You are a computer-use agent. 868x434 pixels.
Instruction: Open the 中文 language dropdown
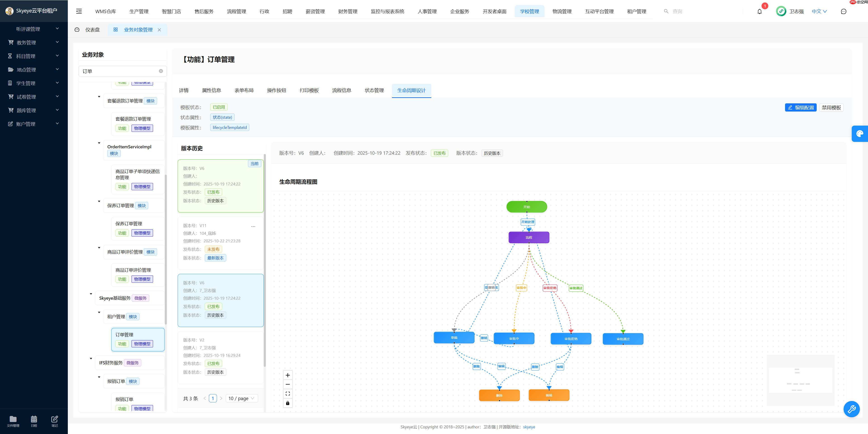[819, 11]
